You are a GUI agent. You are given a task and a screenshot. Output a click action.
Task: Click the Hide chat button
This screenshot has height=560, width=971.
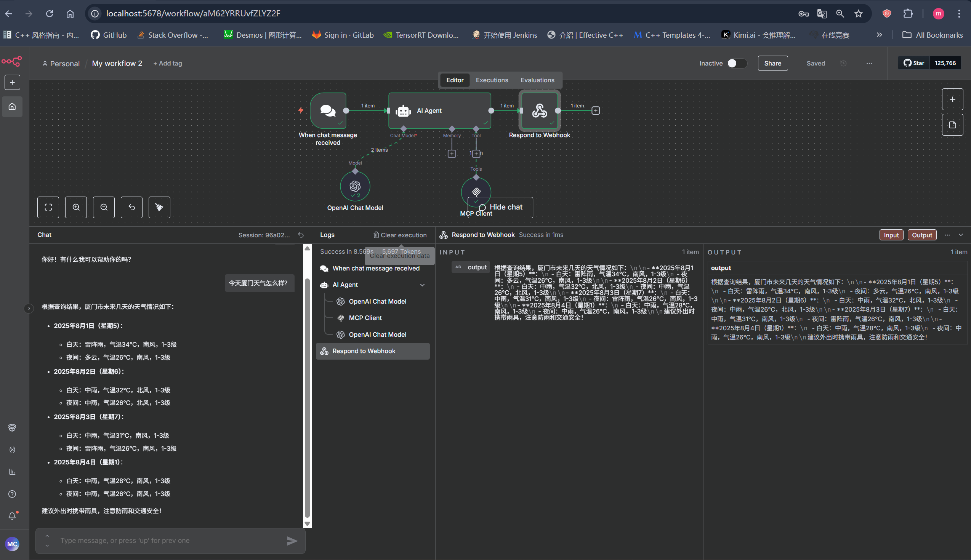point(500,207)
